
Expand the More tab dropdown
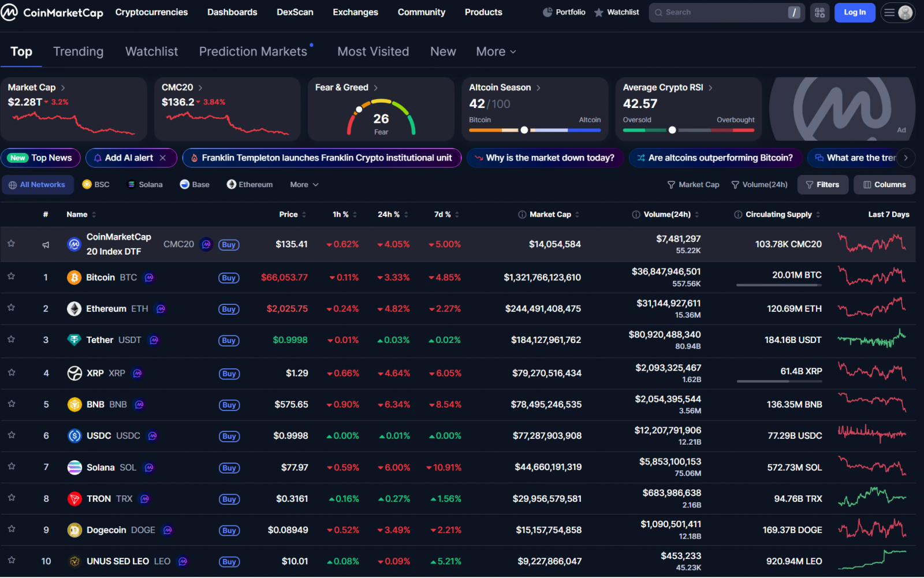click(495, 51)
